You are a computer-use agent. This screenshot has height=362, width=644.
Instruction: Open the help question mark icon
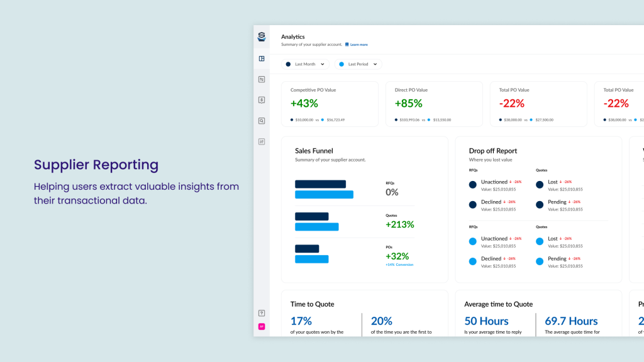[262, 313]
